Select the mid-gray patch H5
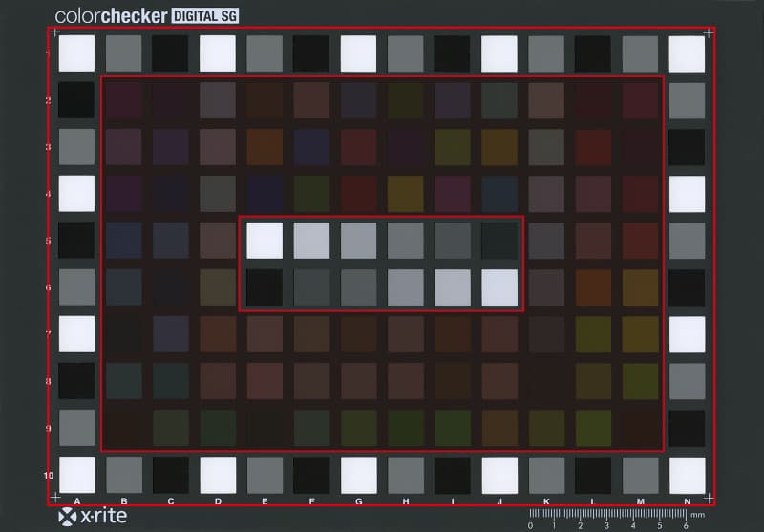 pos(406,241)
